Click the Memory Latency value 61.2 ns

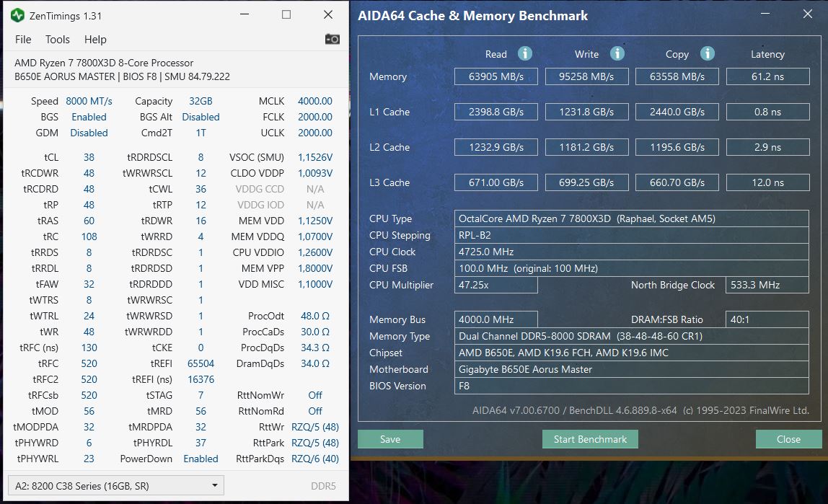(768, 76)
